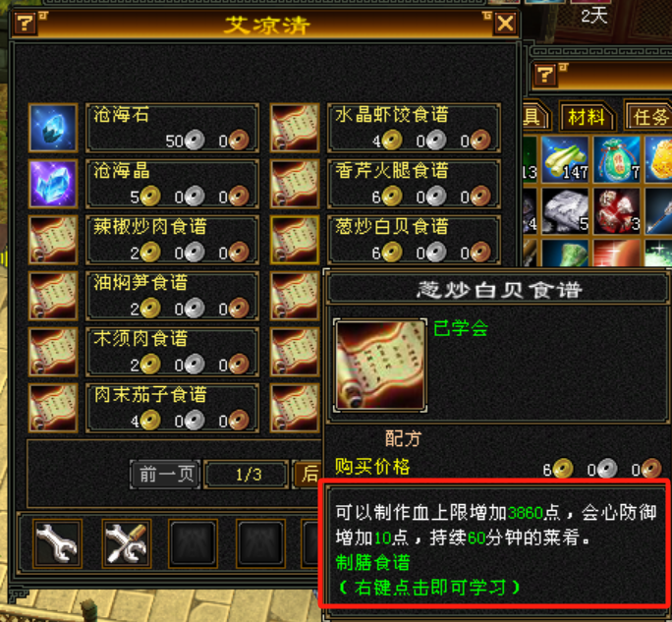
Task: Click the 辣椒炒肉食谱 recipe scroll icon
Action: pos(53,240)
